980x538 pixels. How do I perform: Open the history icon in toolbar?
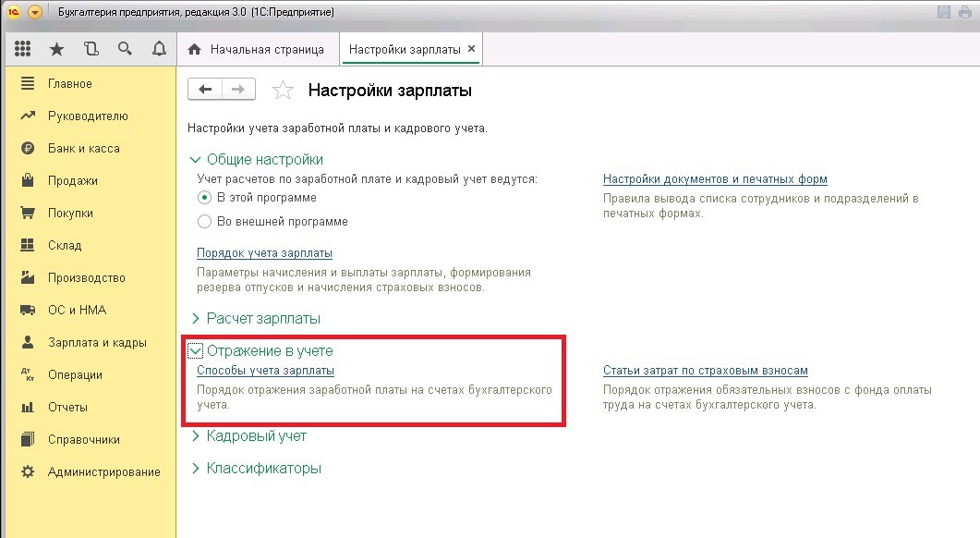point(91,49)
